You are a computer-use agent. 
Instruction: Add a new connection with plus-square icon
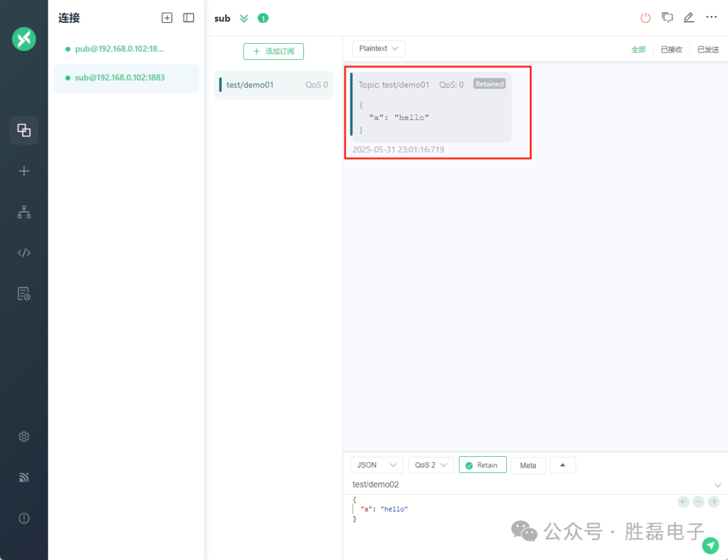[166, 18]
